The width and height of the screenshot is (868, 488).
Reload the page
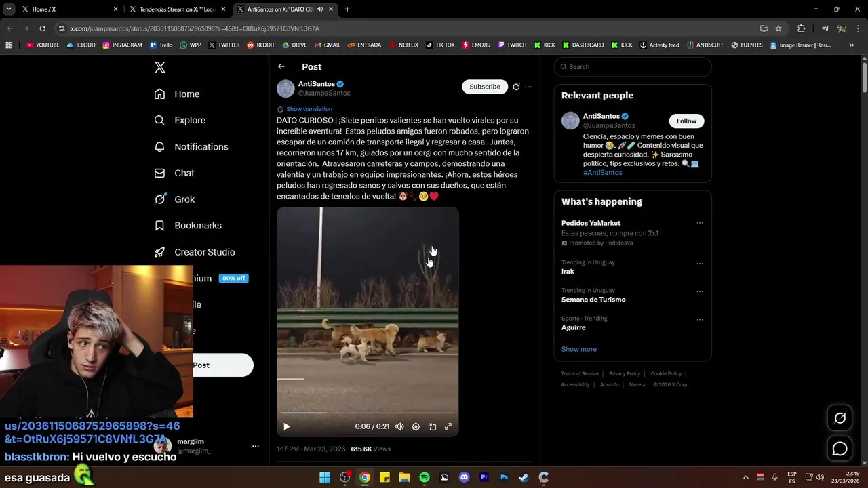[42, 28]
